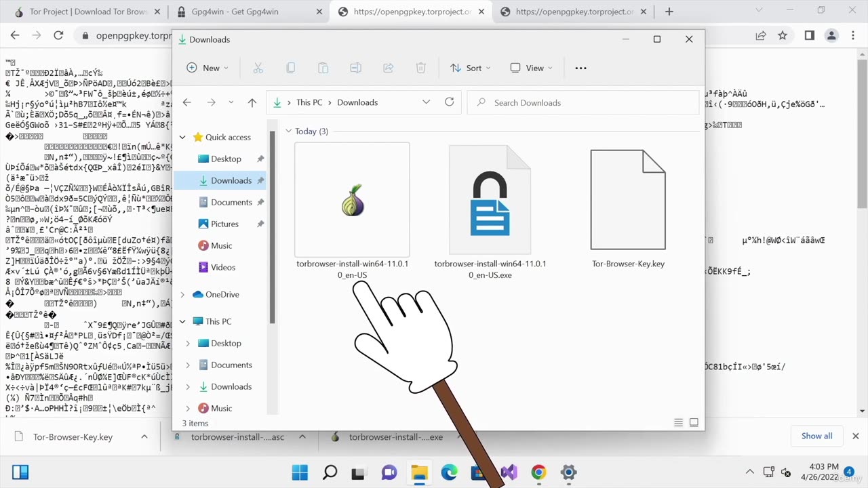
Task: Click the Share icon in Explorer toolbar
Action: pyautogui.click(x=389, y=68)
